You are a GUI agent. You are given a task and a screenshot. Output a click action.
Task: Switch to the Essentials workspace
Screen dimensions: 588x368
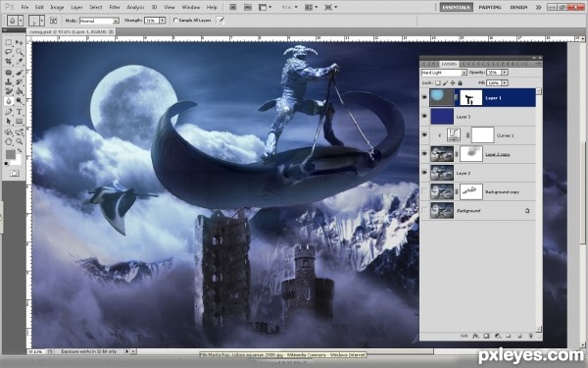point(457,7)
